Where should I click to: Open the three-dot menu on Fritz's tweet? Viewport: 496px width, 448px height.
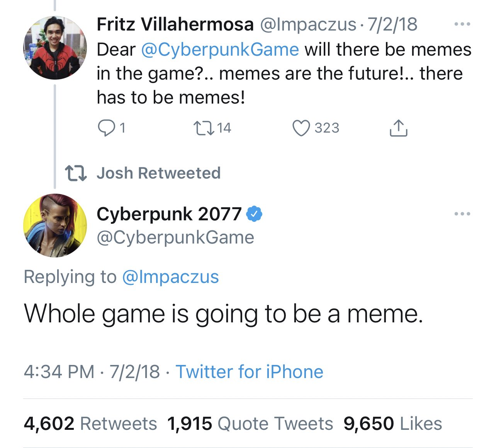[462, 24]
